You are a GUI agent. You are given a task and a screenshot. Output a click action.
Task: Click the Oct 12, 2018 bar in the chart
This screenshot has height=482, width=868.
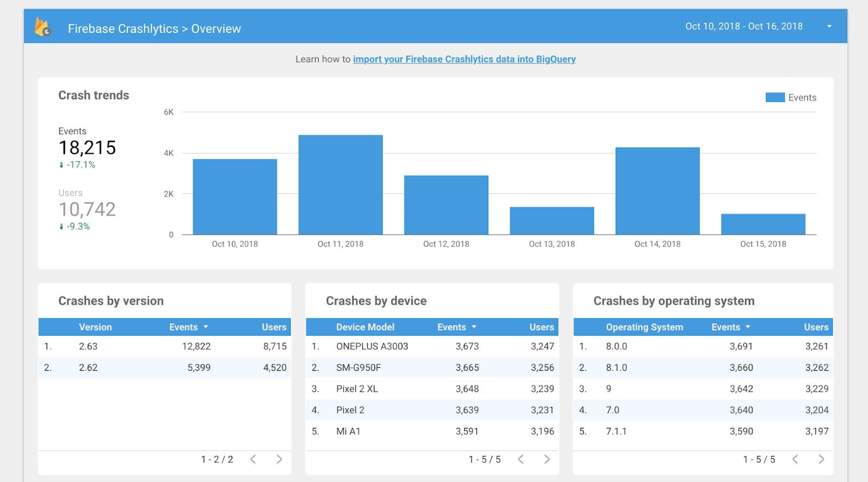[x=446, y=205]
